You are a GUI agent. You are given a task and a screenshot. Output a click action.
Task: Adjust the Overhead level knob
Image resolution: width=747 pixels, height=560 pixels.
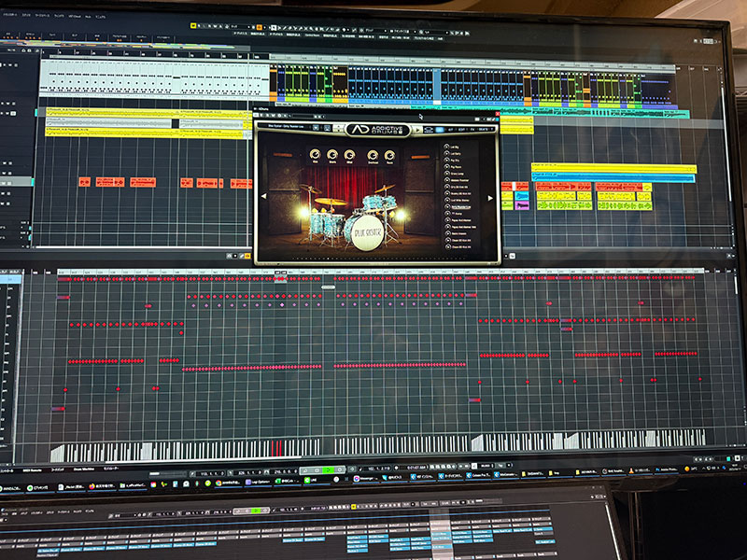click(373, 155)
